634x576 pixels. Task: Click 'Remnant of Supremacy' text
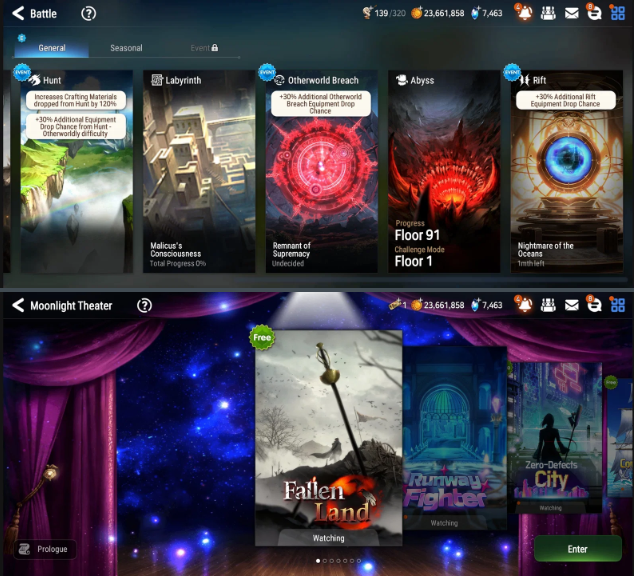coord(292,249)
